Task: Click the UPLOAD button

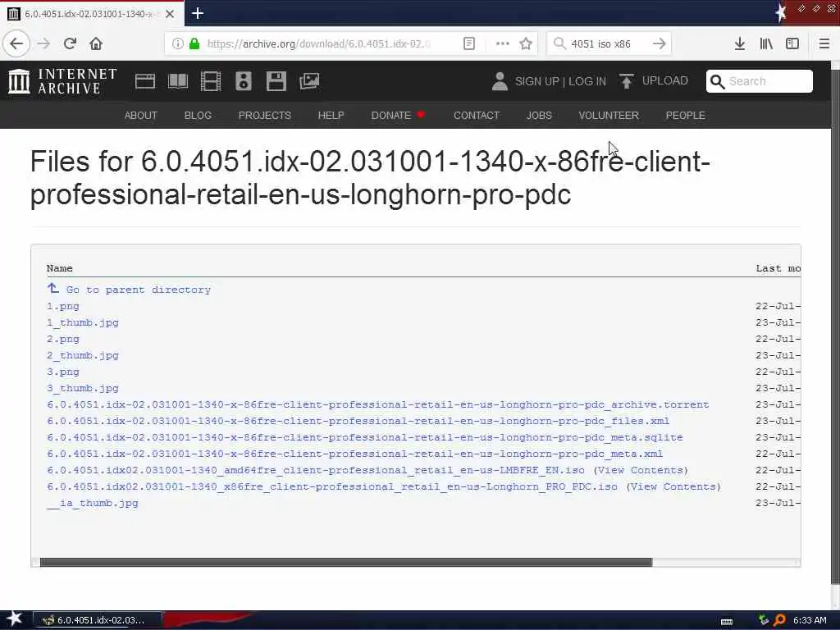Action: pyautogui.click(x=654, y=81)
